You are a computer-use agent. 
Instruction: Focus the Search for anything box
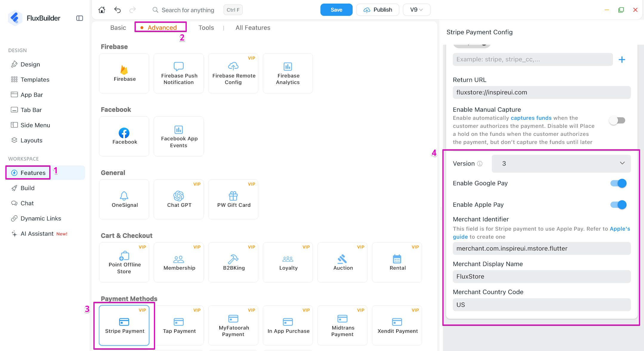pyautogui.click(x=188, y=10)
